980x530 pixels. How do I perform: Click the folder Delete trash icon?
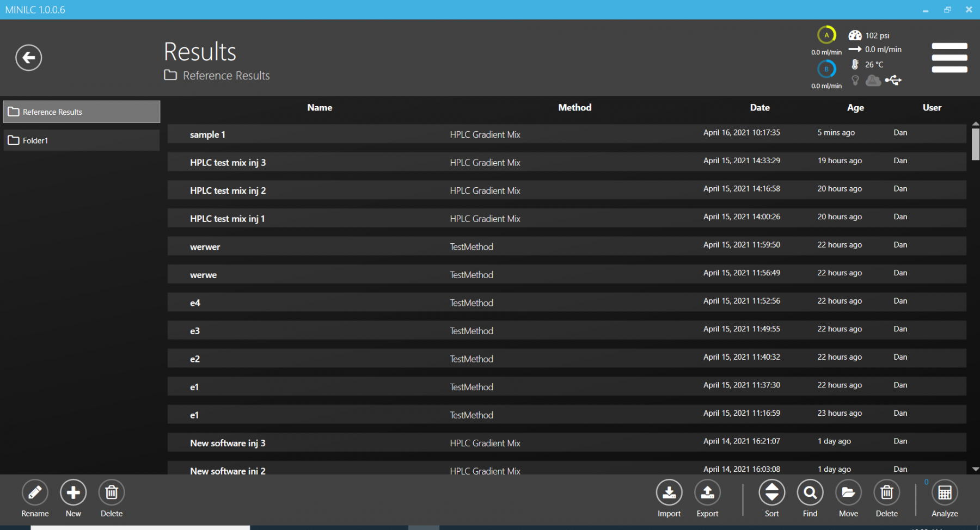(x=112, y=493)
